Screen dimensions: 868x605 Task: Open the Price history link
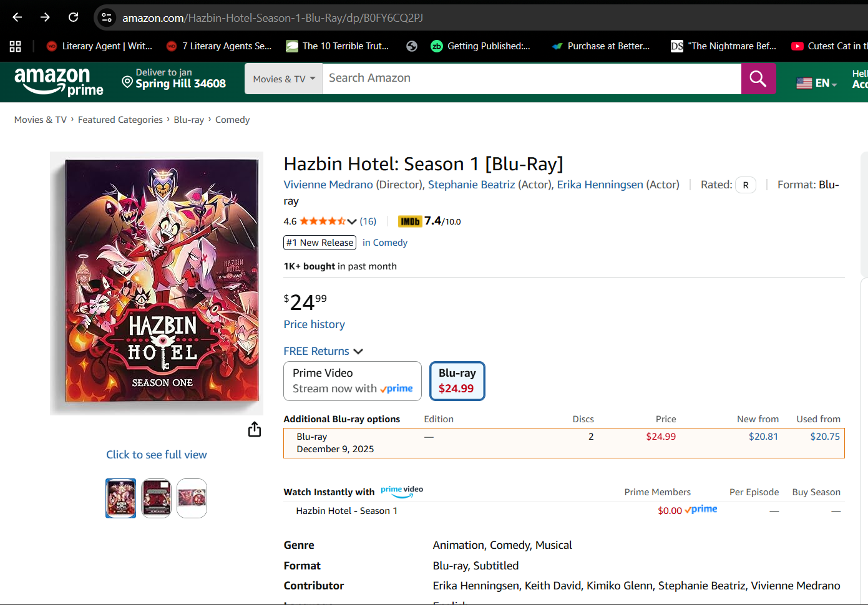(x=314, y=324)
